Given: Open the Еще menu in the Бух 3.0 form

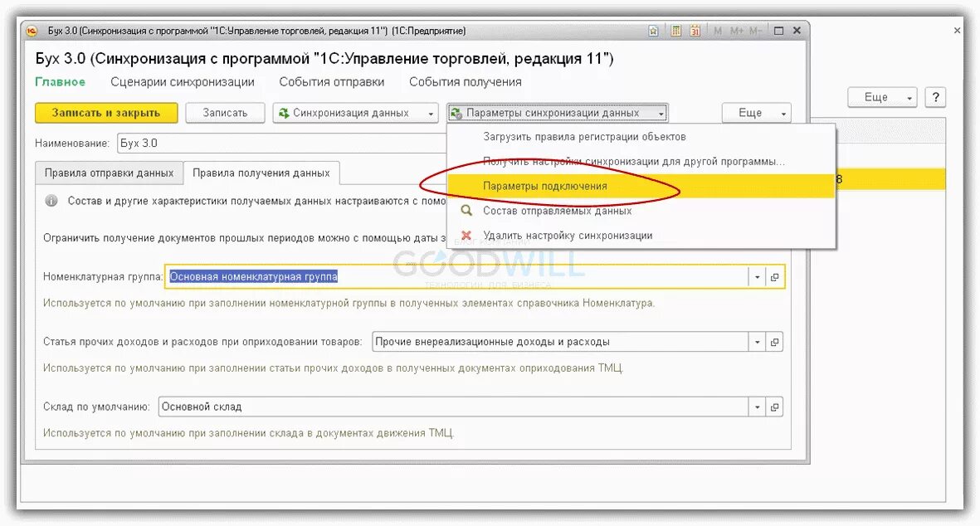Looking at the screenshot, I should pos(756,113).
